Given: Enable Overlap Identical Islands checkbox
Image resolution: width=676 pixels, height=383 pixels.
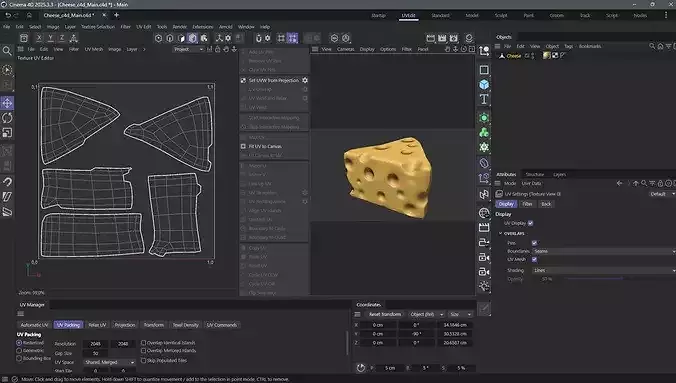Looking at the screenshot, I should [144, 343].
